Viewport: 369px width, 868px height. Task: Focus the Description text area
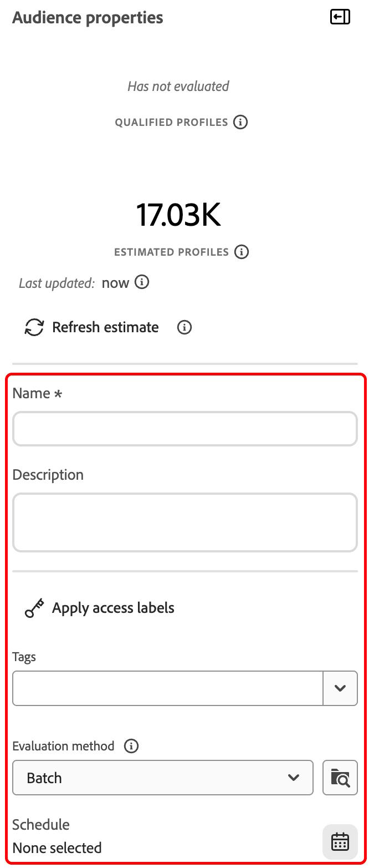click(185, 522)
